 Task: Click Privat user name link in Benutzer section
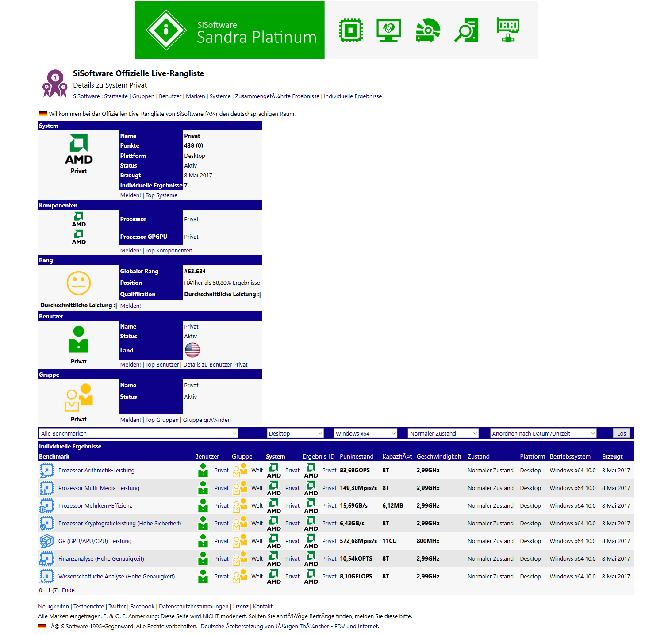coord(191,326)
